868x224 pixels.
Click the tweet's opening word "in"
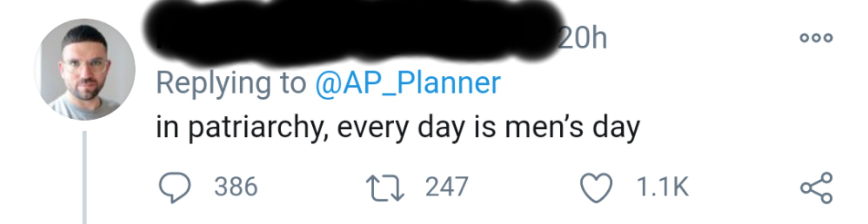[x=167, y=127]
